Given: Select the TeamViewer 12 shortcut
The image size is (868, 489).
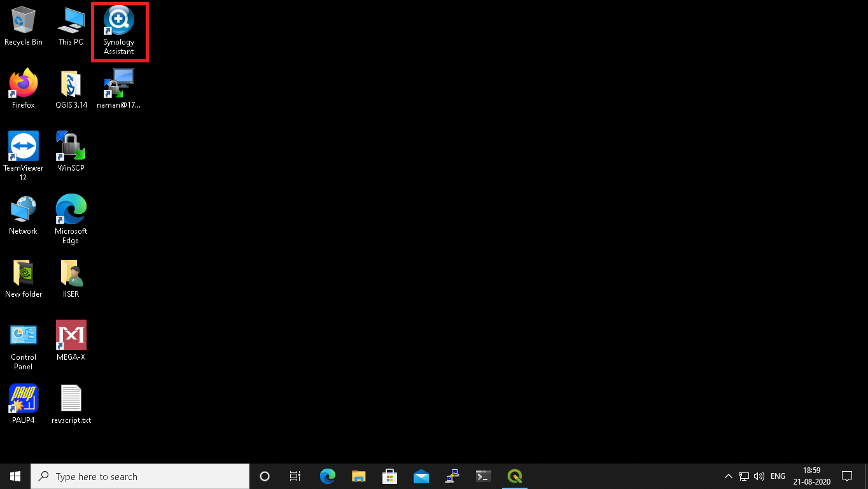Looking at the screenshot, I should [24, 157].
